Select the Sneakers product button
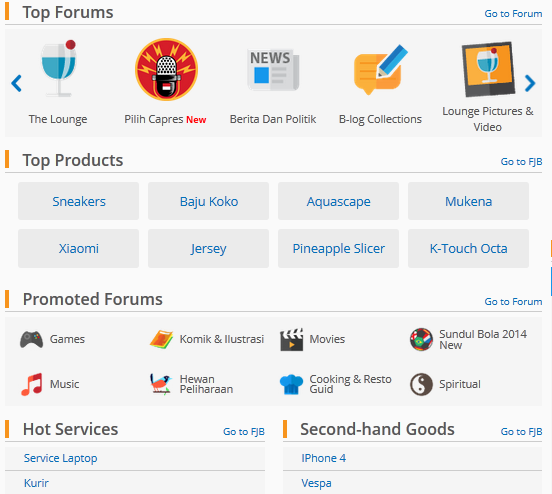 point(79,201)
